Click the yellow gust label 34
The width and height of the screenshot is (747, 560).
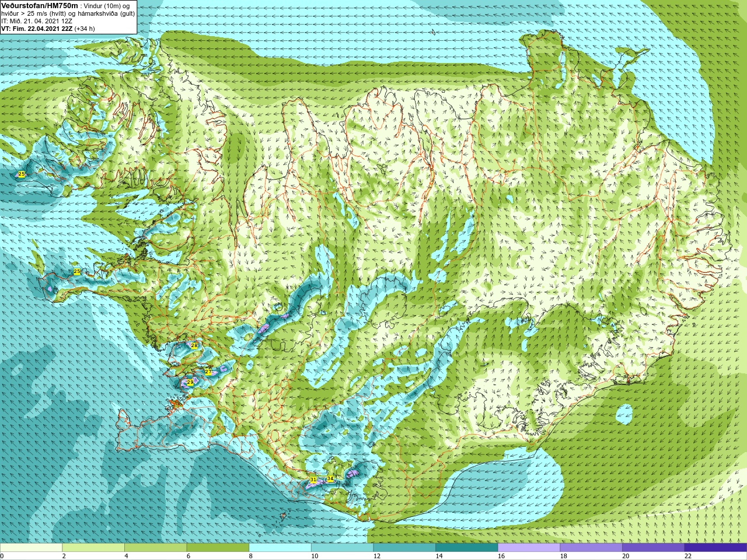pos(330,478)
